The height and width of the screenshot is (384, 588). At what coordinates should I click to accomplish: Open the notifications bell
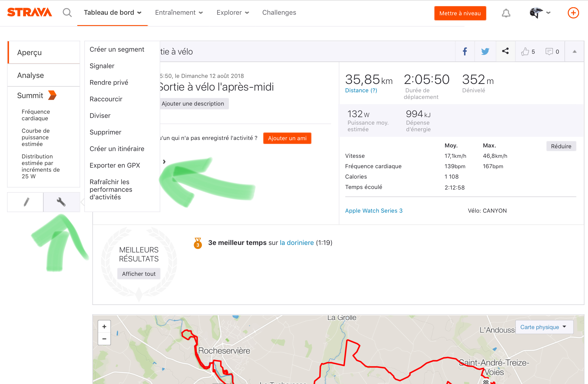(506, 13)
